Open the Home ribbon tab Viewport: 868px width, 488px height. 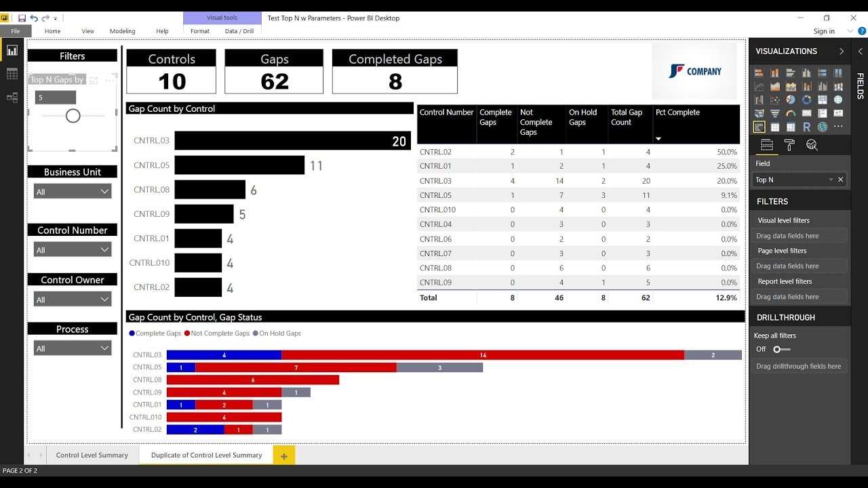(52, 31)
